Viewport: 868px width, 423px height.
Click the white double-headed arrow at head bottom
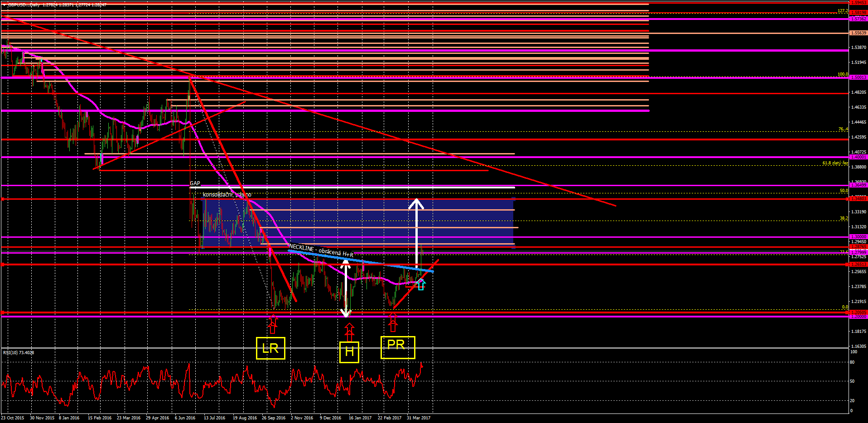(x=346, y=288)
